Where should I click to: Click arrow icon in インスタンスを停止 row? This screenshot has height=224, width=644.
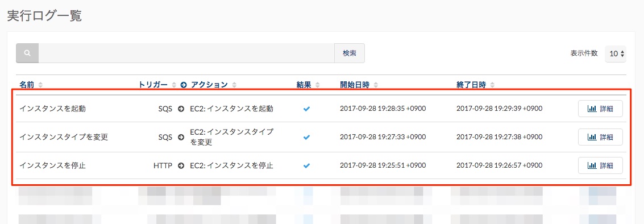181,165
